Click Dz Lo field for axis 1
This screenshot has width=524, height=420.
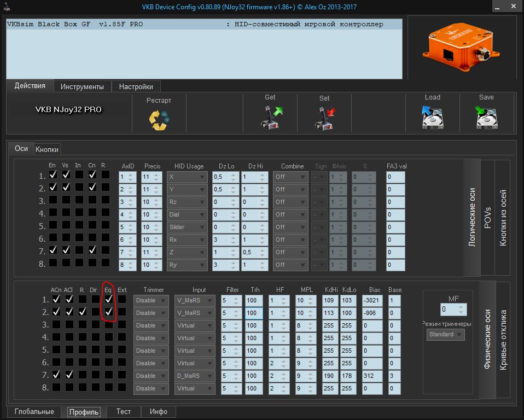pos(225,177)
